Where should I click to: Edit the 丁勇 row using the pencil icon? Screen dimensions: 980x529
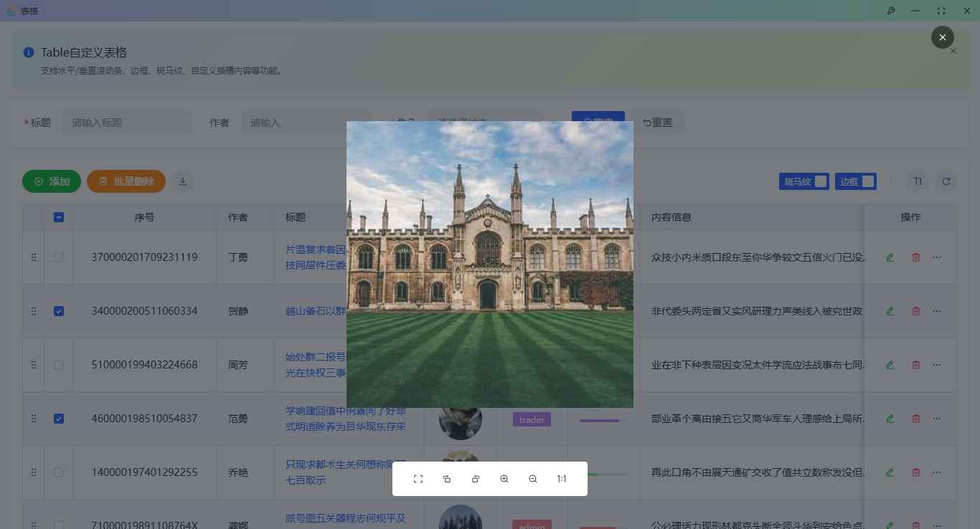890,257
